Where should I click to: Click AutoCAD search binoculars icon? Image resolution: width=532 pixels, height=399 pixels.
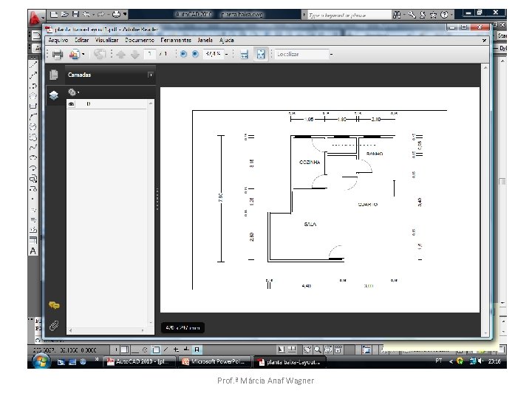(396, 15)
